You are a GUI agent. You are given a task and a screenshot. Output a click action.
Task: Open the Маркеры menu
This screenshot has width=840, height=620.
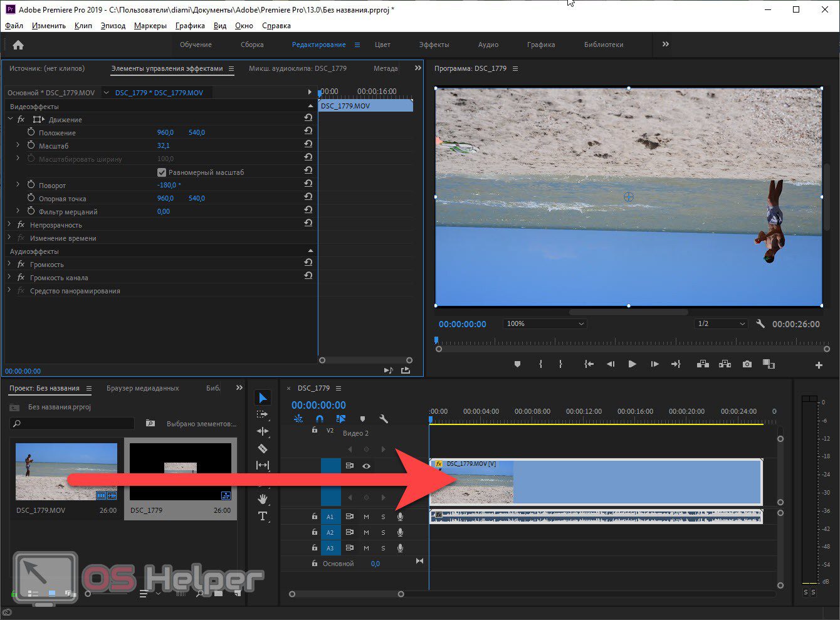[x=150, y=26]
